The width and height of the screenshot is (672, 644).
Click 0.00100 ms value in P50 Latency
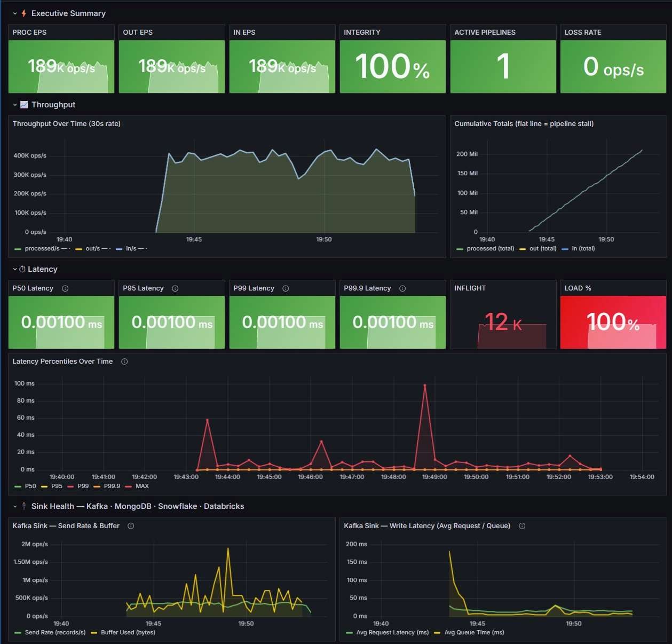tap(61, 322)
